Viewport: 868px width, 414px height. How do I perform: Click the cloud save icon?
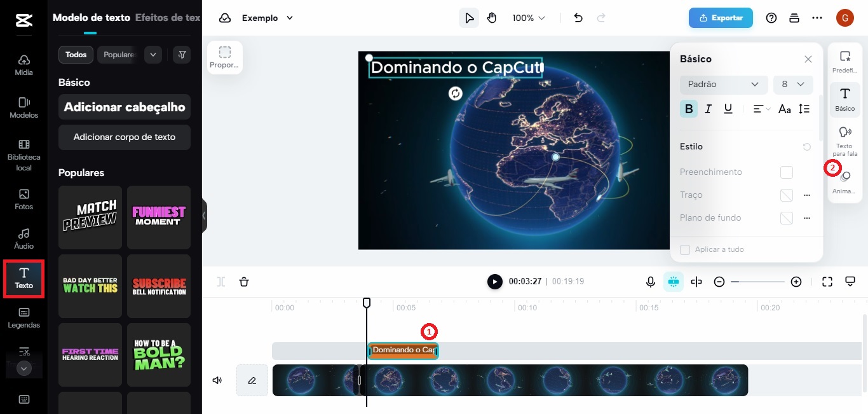[x=225, y=18]
